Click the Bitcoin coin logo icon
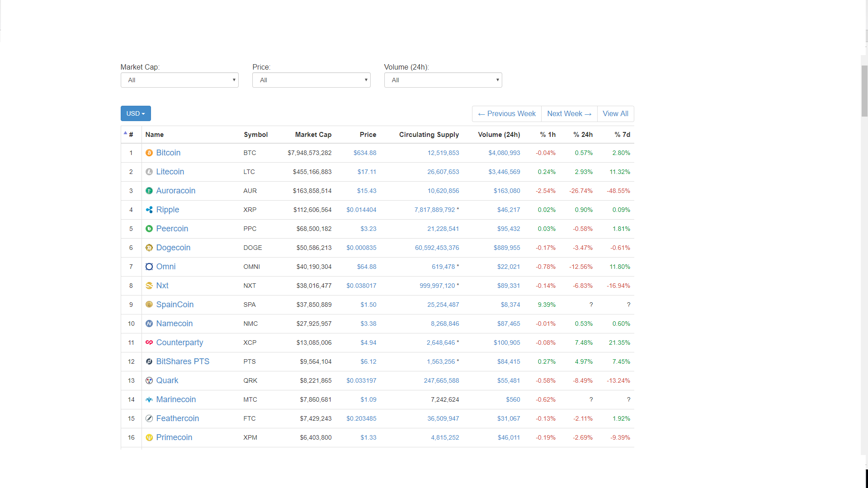Viewport: 868px width, 488px height. click(149, 153)
